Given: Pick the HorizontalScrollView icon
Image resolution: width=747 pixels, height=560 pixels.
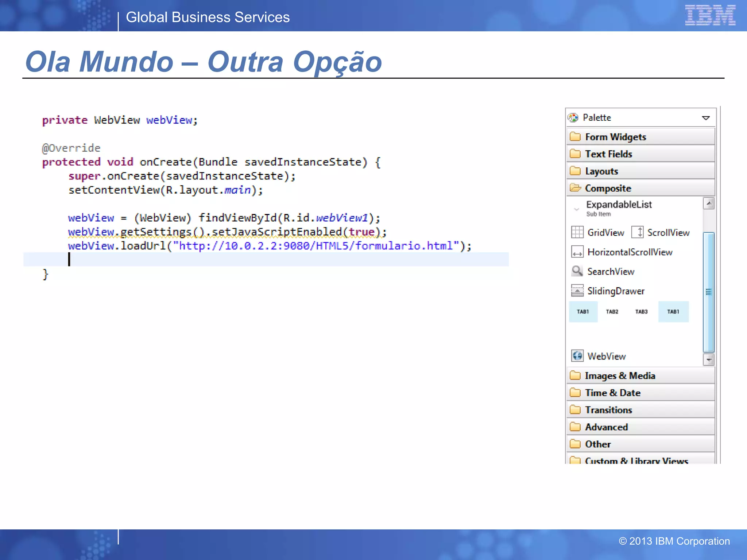Looking at the screenshot, I should 577,252.
